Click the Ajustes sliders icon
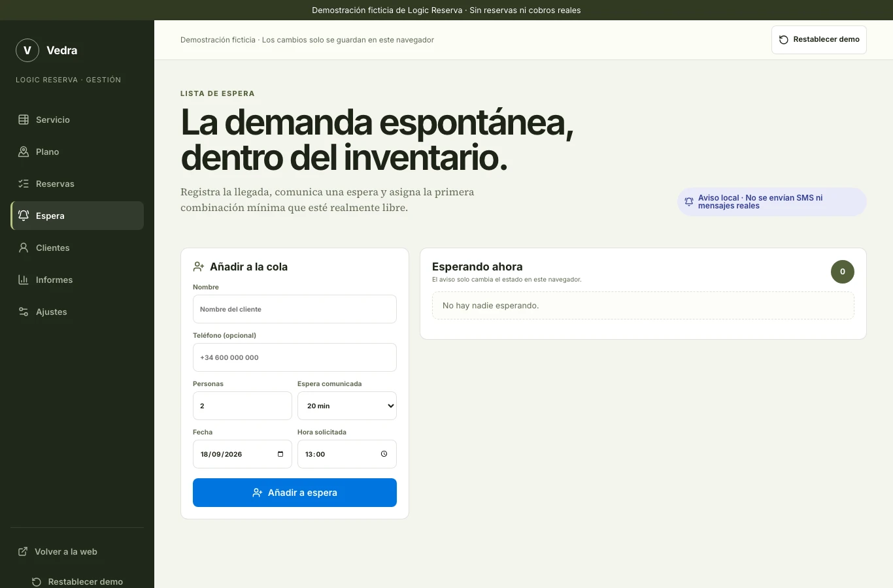Screen dimensions: 893x588 pos(24,312)
